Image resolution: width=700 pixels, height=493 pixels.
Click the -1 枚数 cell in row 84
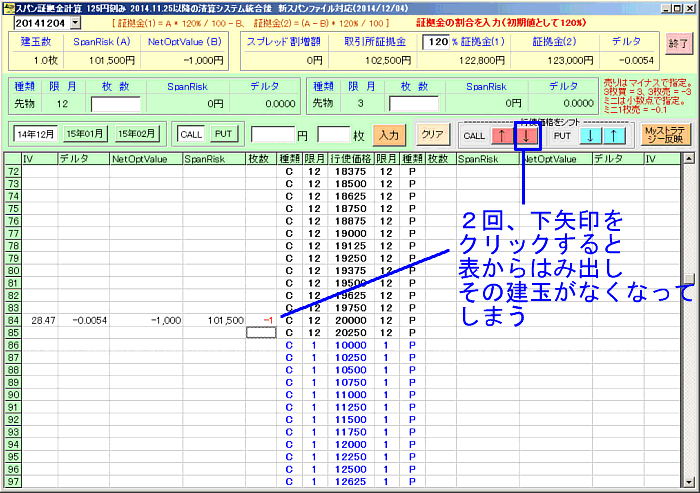(x=261, y=320)
